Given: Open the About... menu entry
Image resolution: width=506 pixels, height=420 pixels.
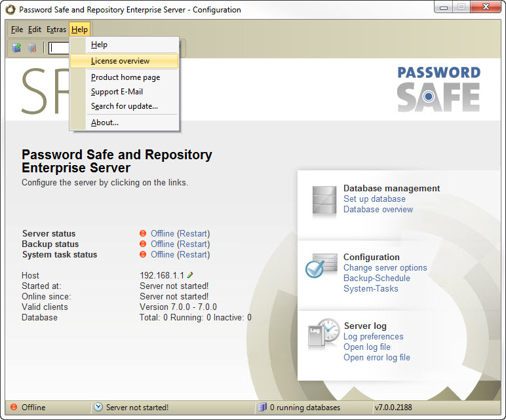Looking at the screenshot, I should click(125, 123).
